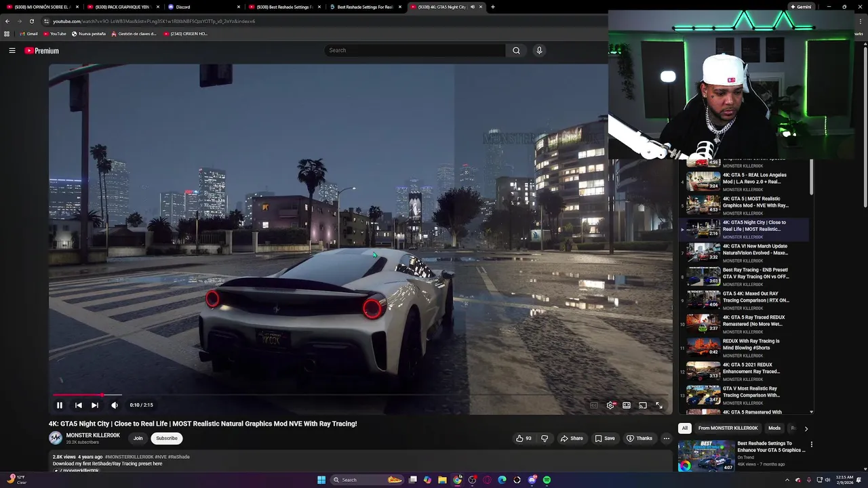Mute tab audio icon on GTA5 tab
The width and height of the screenshot is (868, 488).
coord(473,7)
